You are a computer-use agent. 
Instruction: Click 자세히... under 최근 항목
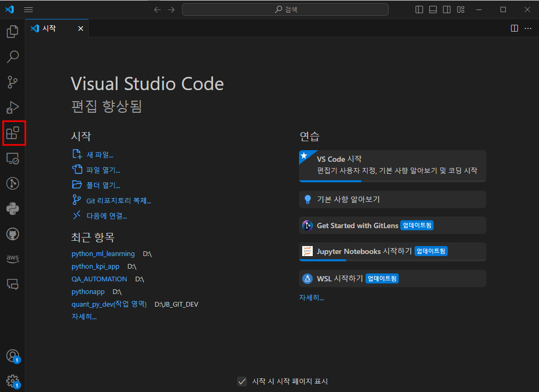[x=84, y=317]
